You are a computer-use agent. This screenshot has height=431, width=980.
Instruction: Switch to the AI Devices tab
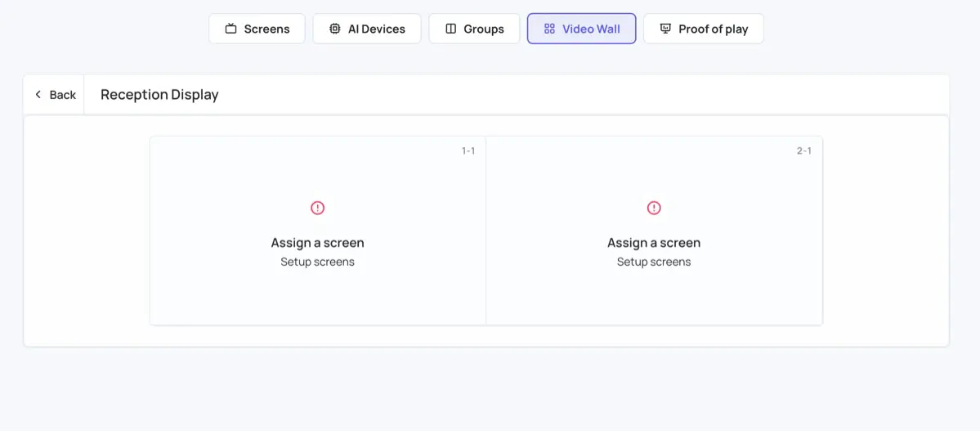point(367,29)
